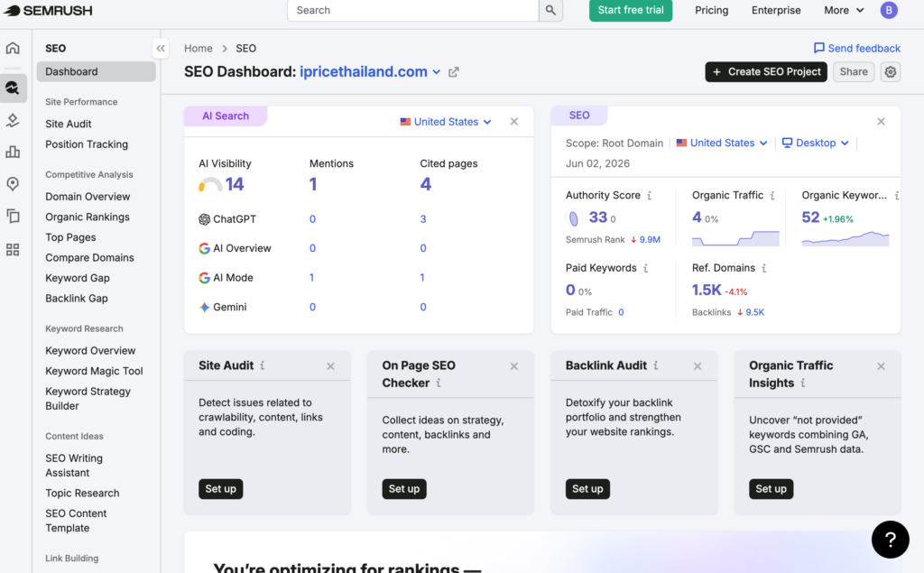Open the pen-nib rail icon below SEO icon
924x573 pixels.
click(13, 120)
